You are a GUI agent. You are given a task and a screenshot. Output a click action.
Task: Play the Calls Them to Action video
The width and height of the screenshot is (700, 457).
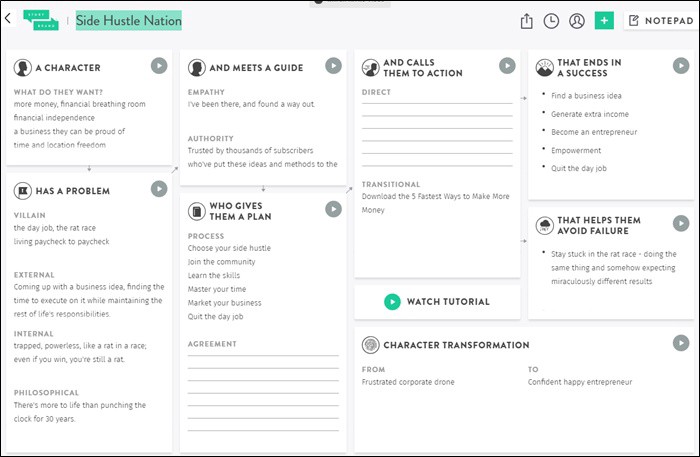point(507,66)
